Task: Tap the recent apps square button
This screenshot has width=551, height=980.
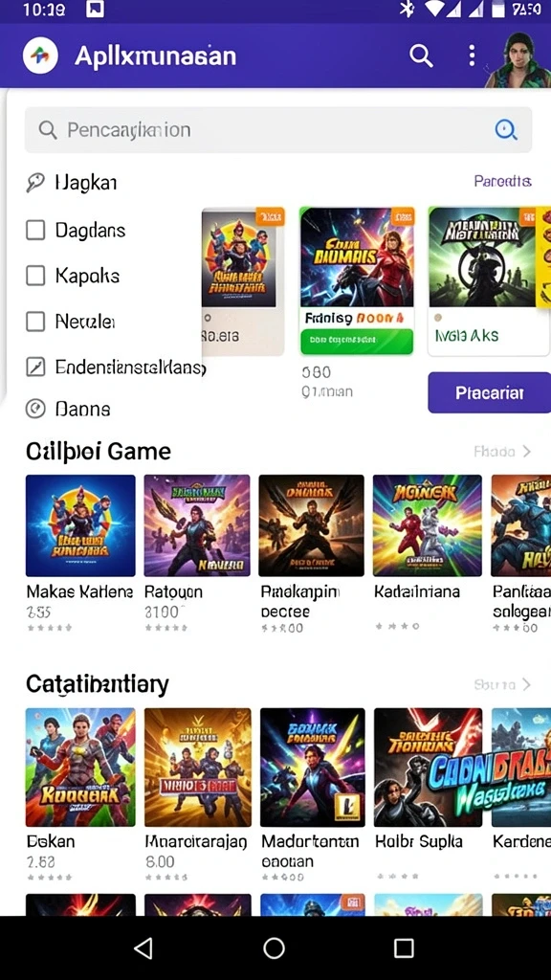Action: click(404, 947)
